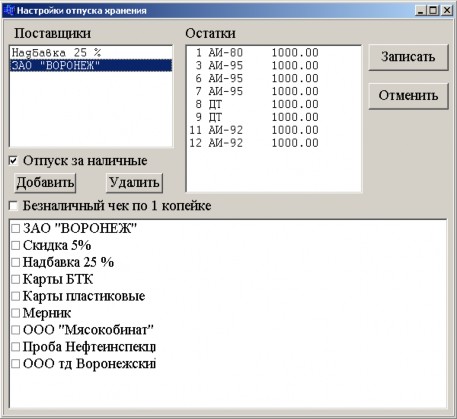Click the 'Отменить' button
The width and height of the screenshot is (457, 419).
[x=408, y=96]
